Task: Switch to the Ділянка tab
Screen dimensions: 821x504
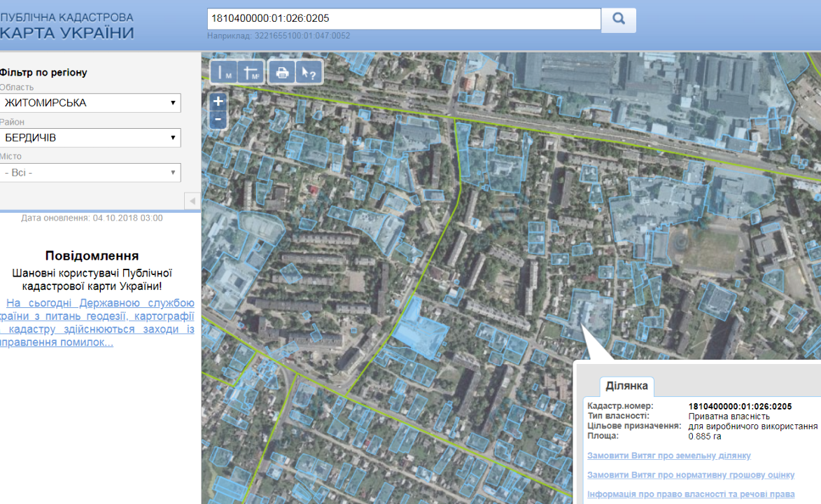Action: pos(626,386)
